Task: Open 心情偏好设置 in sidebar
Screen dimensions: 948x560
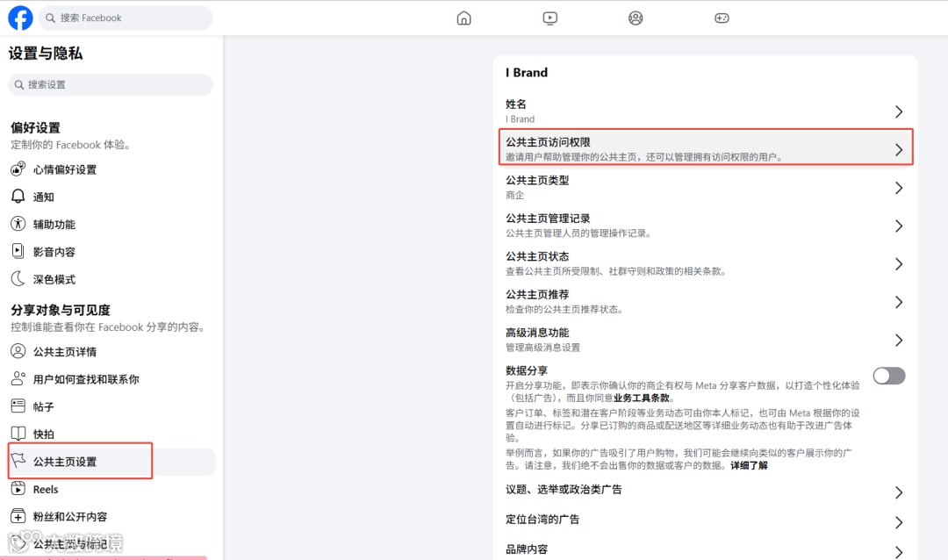Action: coord(111,169)
